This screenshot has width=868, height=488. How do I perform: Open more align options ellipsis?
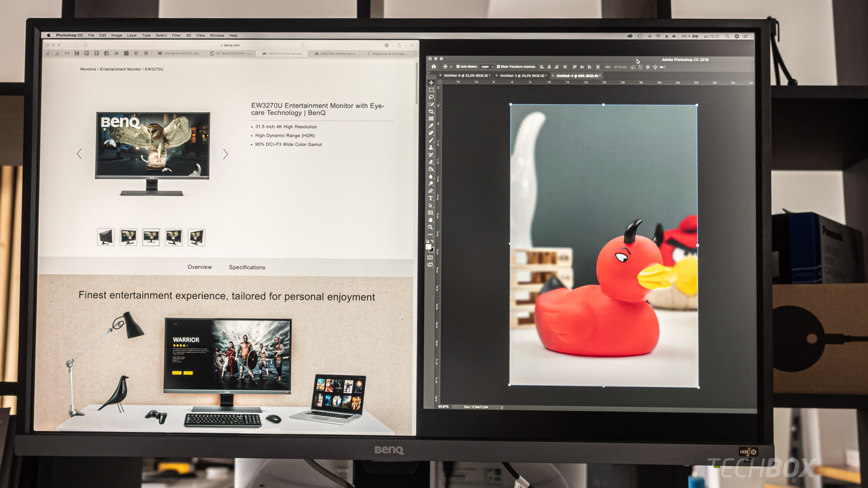coord(608,67)
